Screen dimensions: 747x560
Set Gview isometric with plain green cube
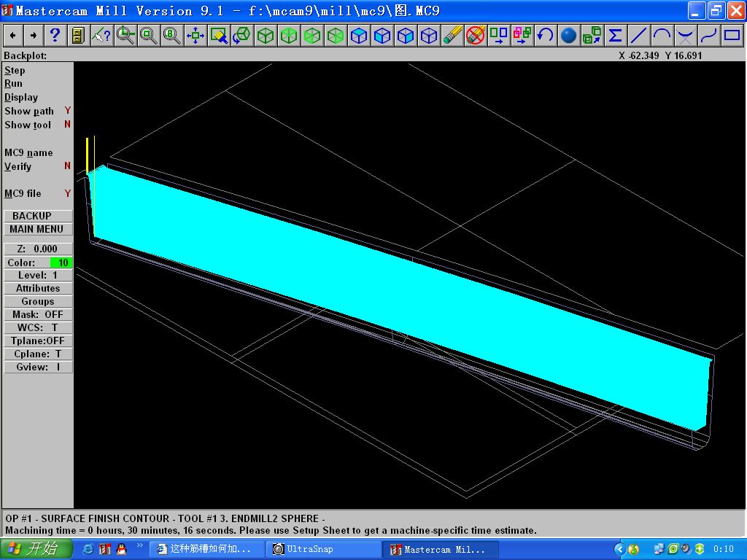coord(266,35)
